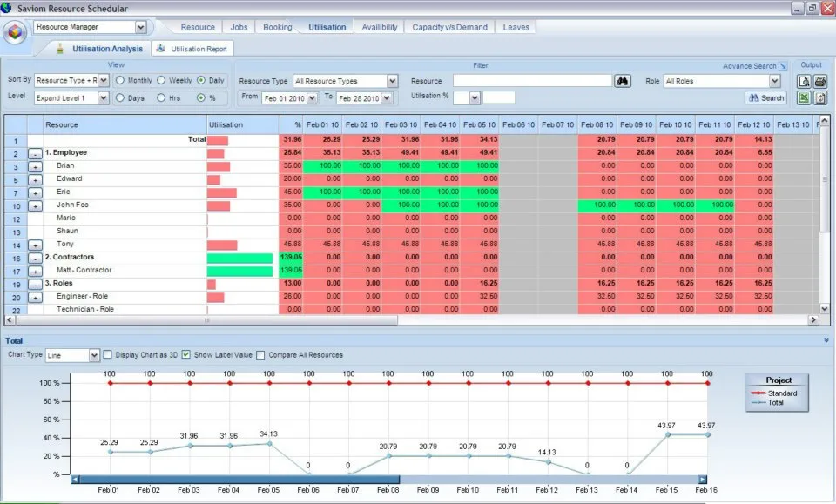Image resolution: width=836 pixels, height=504 pixels.
Task: Select the Monthly view radio button
Action: tap(120, 80)
